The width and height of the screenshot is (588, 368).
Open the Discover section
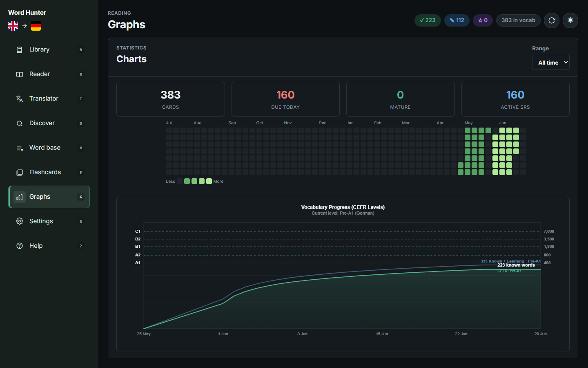tap(49, 123)
